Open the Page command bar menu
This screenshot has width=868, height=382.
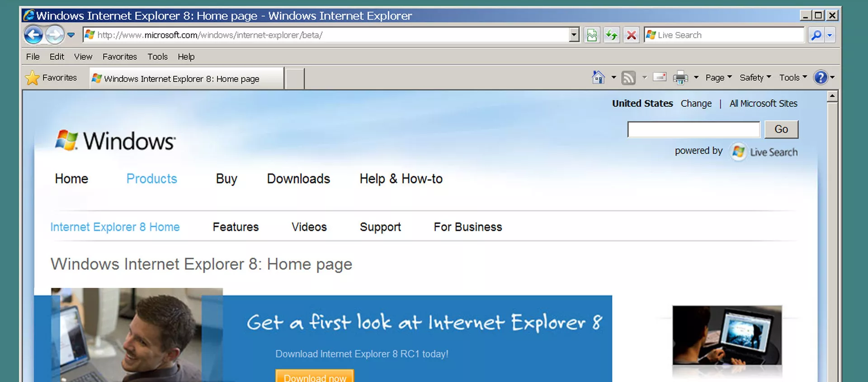click(718, 77)
